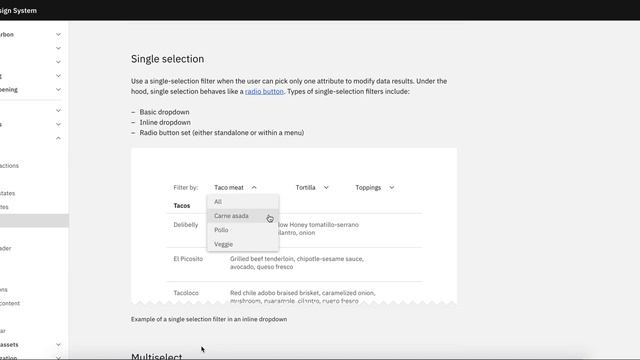The height and width of the screenshot is (360, 640).
Task: Click the Single selection heading
Action: pyautogui.click(x=167, y=59)
